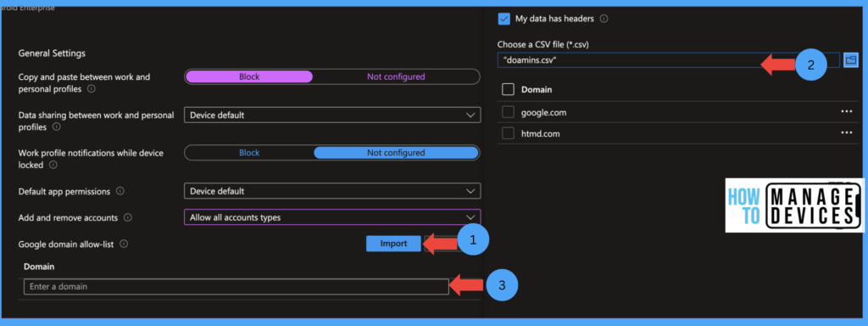Check the htmd.com domain checkbox

(509, 133)
